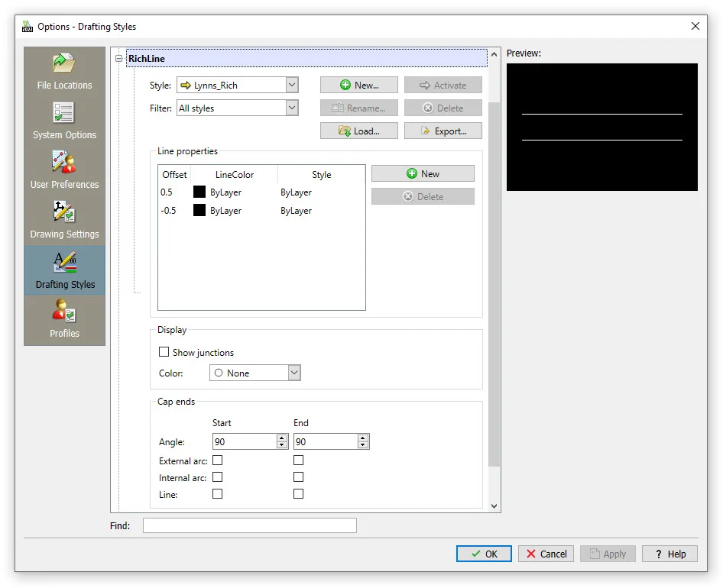Check Line End cap checkbox
Viewport: 723px width, 588px height.
point(298,494)
